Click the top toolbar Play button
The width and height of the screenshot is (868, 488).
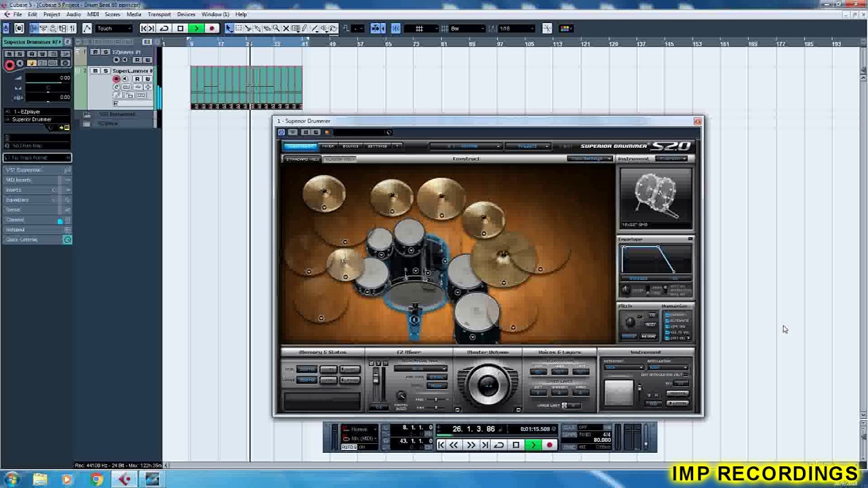coord(196,28)
